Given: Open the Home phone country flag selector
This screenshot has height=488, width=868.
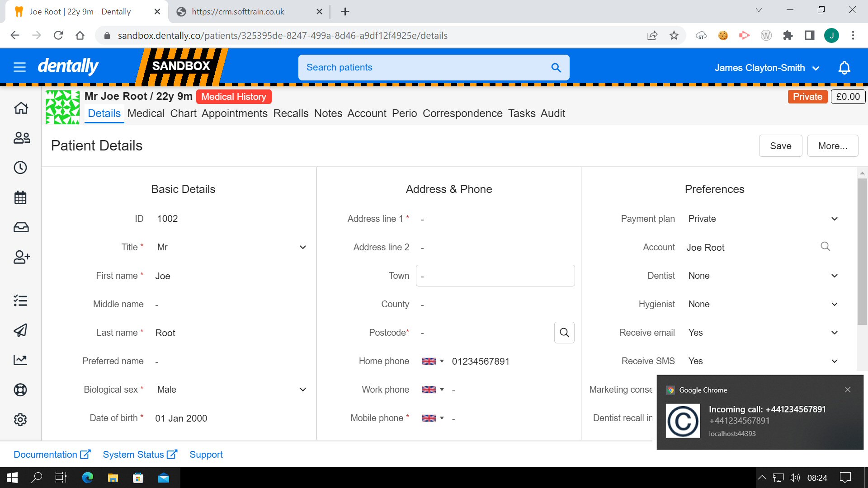Looking at the screenshot, I should tap(433, 361).
